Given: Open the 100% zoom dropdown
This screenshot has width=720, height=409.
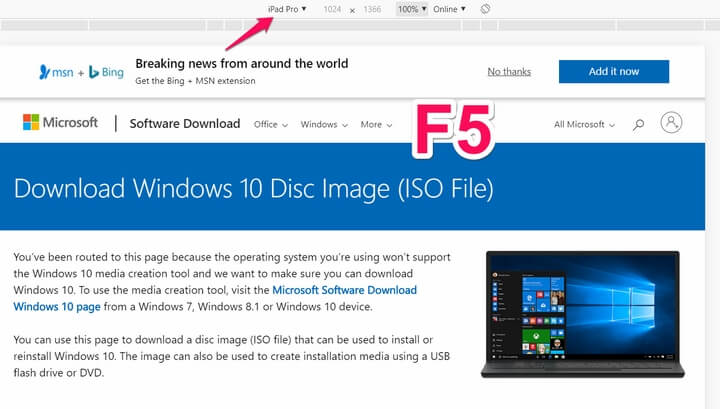Looking at the screenshot, I should coord(412,9).
